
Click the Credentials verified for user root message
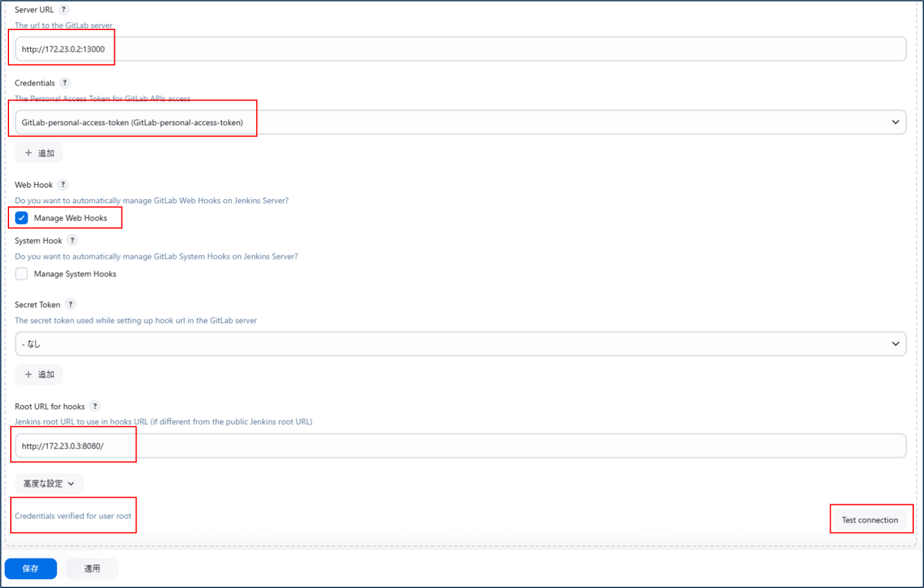pos(73,516)
